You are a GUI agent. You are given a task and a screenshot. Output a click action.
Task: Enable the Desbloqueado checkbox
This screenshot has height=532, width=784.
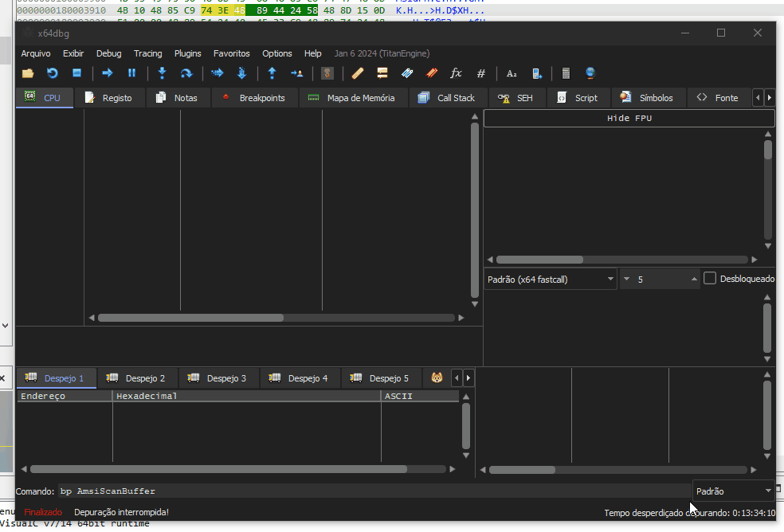coord(710,279)
